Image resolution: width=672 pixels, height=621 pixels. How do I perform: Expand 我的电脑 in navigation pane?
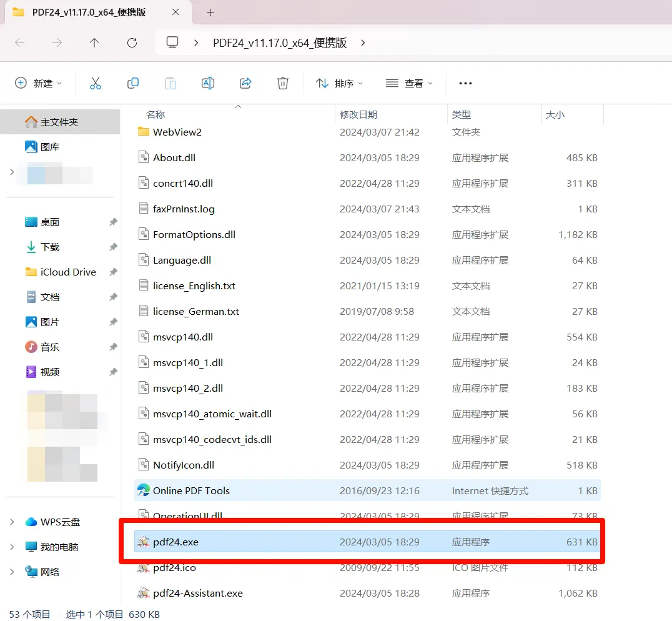pos(12,547)
